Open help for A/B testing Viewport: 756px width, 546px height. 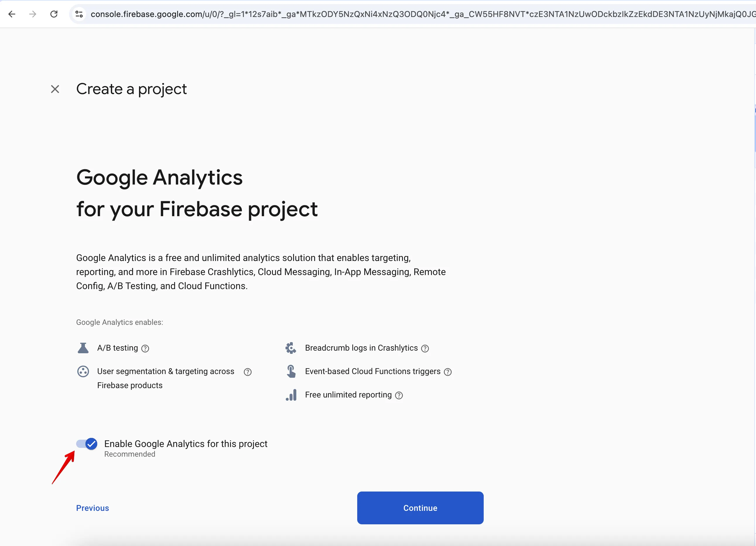coord(145,349)
